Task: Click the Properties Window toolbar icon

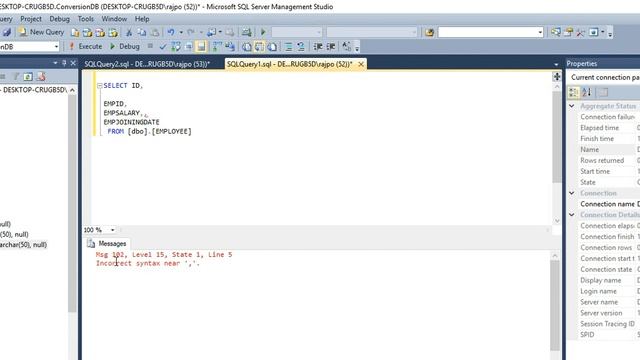Action: click(568, 32)
